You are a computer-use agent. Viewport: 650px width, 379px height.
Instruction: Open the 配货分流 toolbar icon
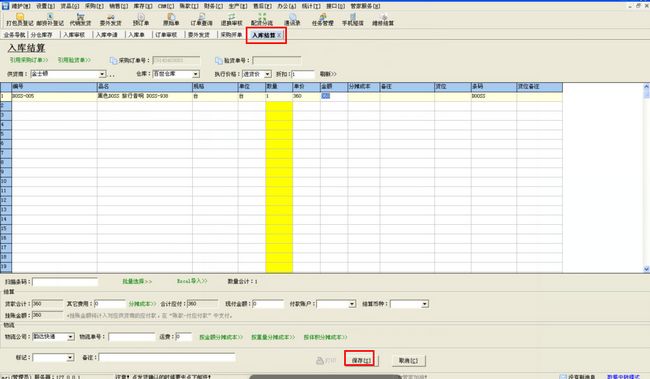pos(262,19)
